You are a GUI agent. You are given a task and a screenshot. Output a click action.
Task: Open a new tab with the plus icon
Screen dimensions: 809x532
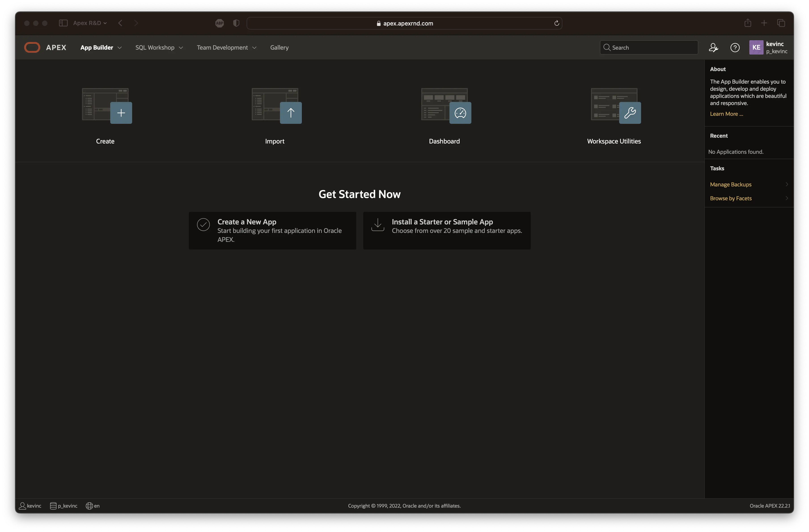pos(764,23)
